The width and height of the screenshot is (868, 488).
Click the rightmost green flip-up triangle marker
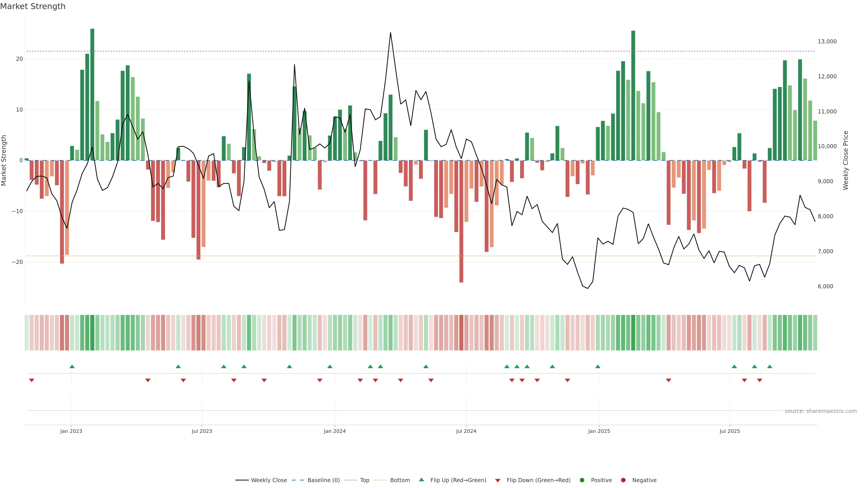(770, 366)
